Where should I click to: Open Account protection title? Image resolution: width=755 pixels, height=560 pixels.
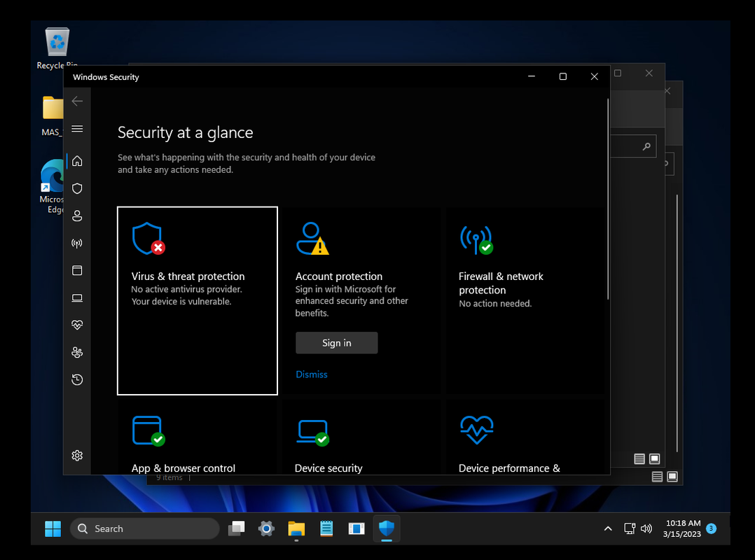pyautogui.click(x=339, y=276)
